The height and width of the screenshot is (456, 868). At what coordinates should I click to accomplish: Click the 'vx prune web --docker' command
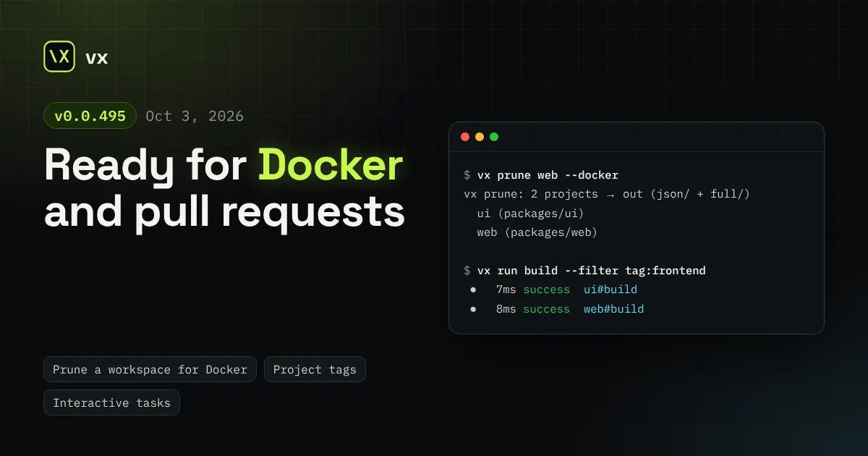(x=548, y=175)
